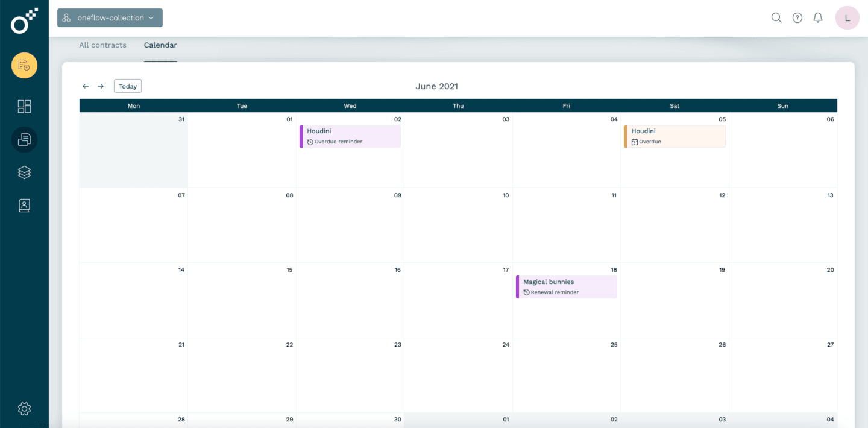Select the day cell numbered 21

[x=134, y=375]
